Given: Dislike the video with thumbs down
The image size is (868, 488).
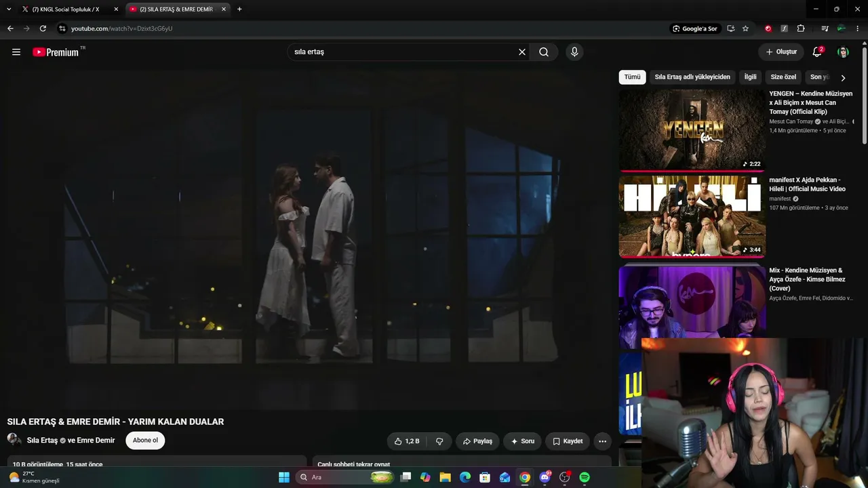Looking at the screenshot, I should click(439, 441).
